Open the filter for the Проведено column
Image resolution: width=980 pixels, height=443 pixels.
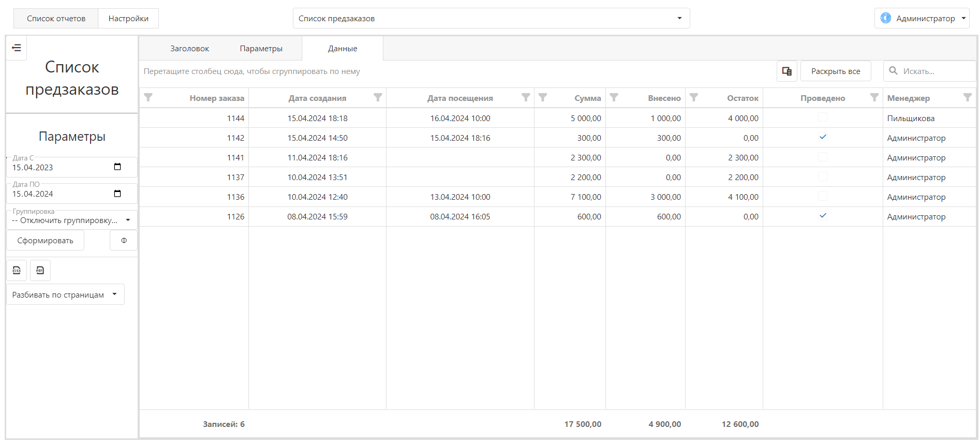point(874,97)
